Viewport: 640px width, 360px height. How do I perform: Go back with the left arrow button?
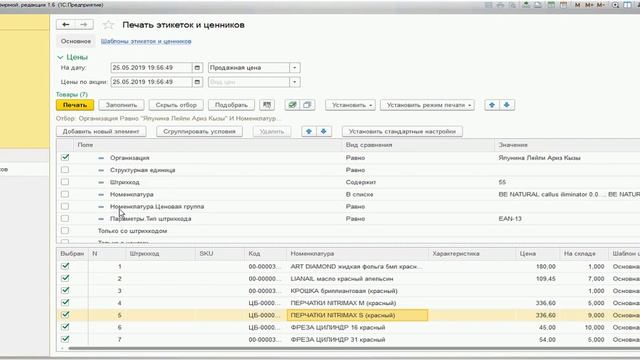click(65, 24)
